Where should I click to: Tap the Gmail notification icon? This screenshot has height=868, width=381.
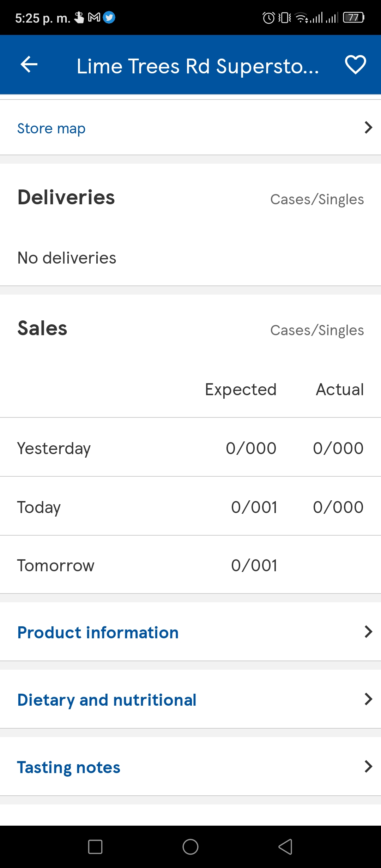(x=94, y=17)
